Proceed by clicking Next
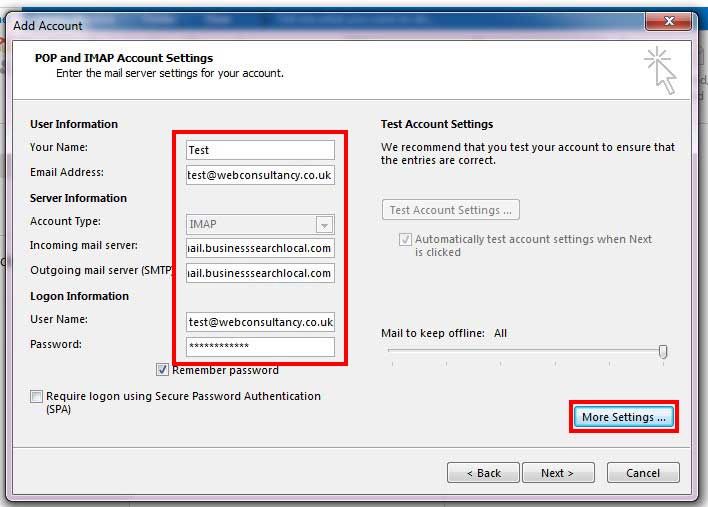This screenshot has height=507, width=708. point(557,473)
